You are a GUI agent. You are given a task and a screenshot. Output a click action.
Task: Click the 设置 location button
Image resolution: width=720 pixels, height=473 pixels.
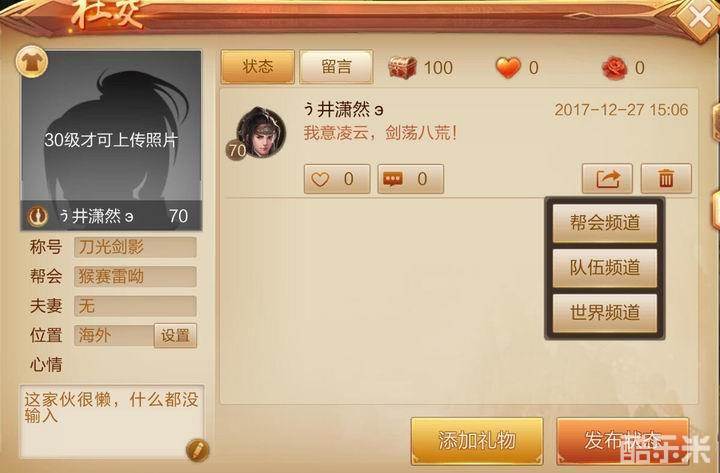[x=175, y=335]
